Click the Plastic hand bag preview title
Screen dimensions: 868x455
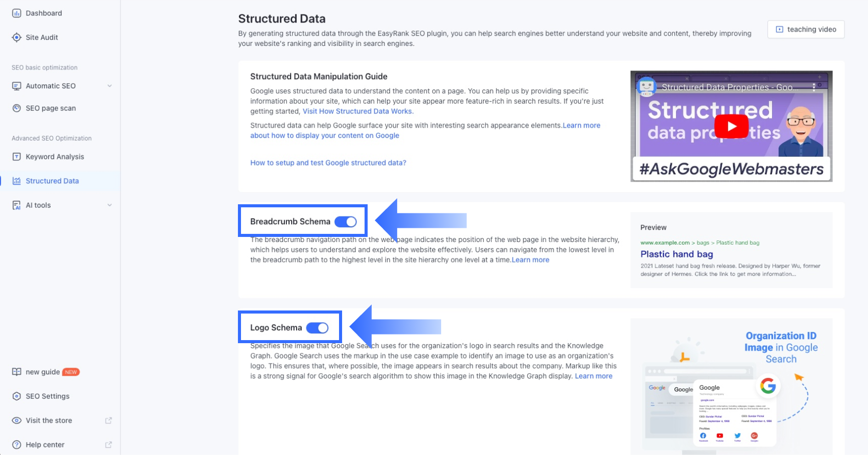coord(677,254)
